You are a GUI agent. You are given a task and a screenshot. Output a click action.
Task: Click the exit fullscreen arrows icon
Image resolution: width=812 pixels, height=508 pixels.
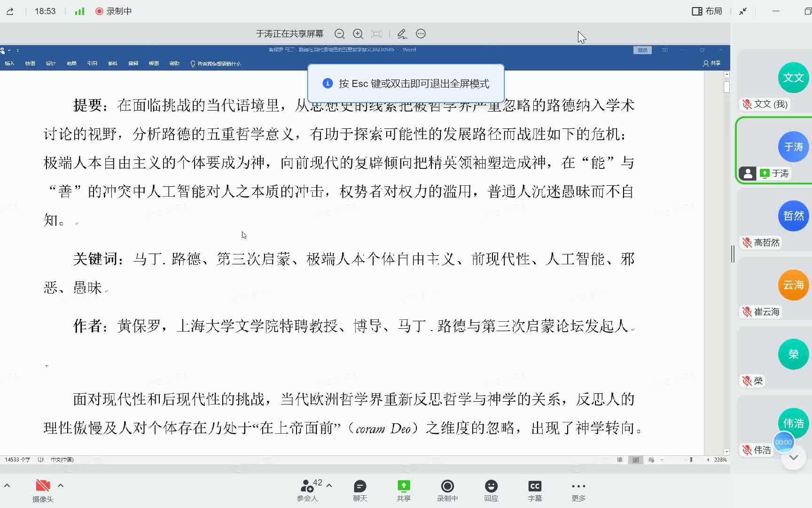pyautogui.click(x=743, y=11)
